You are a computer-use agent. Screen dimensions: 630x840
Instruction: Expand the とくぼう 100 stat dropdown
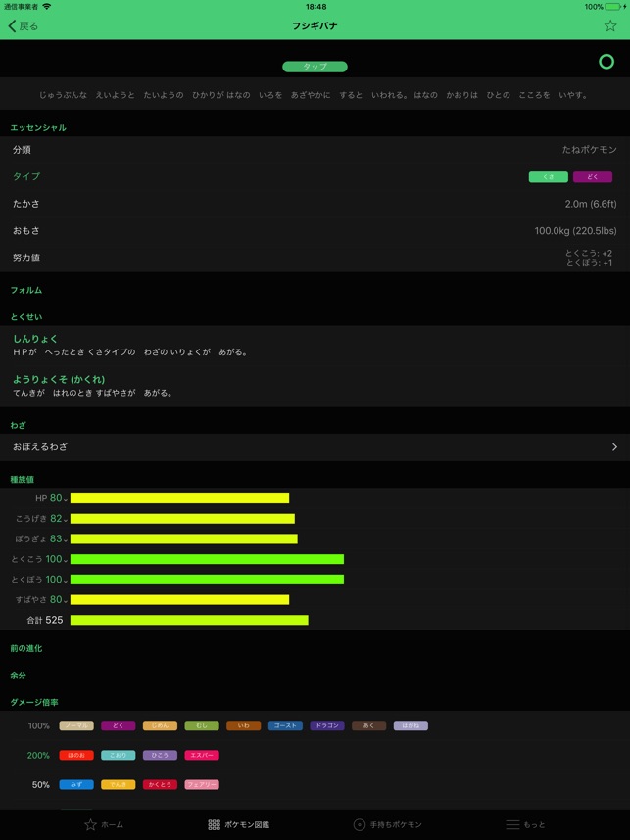[x=57, y=580]
